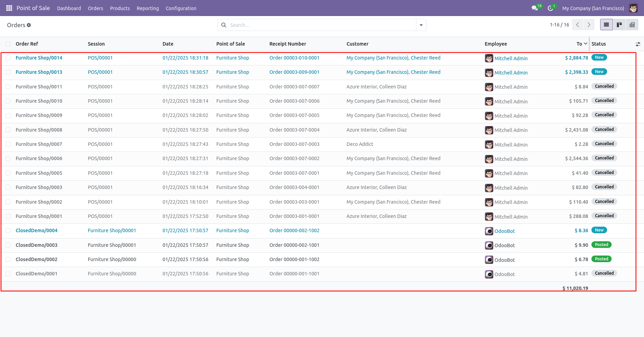
Task: Click OdooBot avatar on ClosedDemo/0002 row
Action: point(489,260)
